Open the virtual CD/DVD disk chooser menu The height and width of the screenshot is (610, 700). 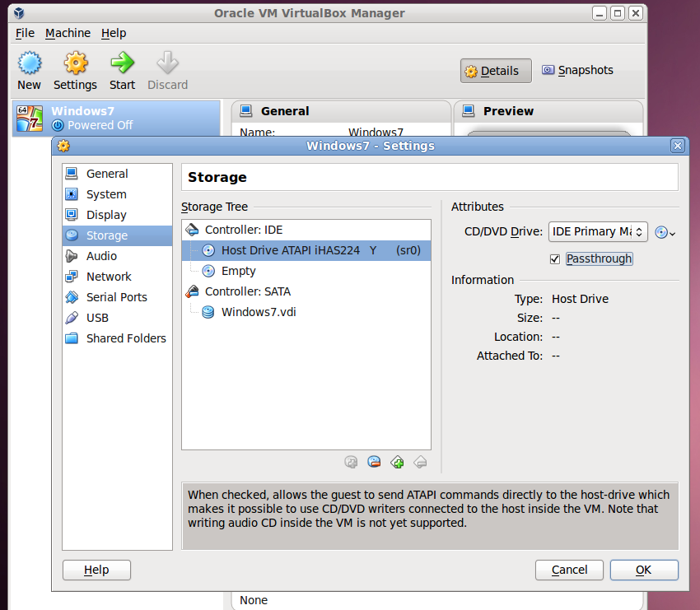click(x=665, y=232)
